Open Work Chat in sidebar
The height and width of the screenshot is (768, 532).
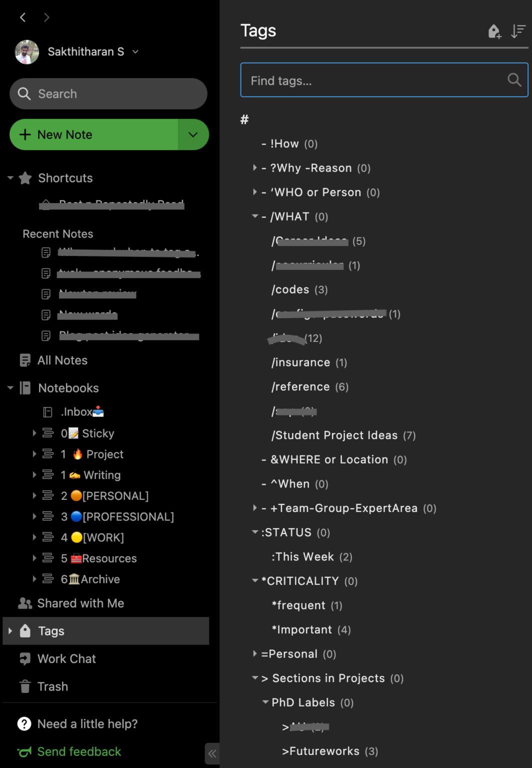point(66,659)
